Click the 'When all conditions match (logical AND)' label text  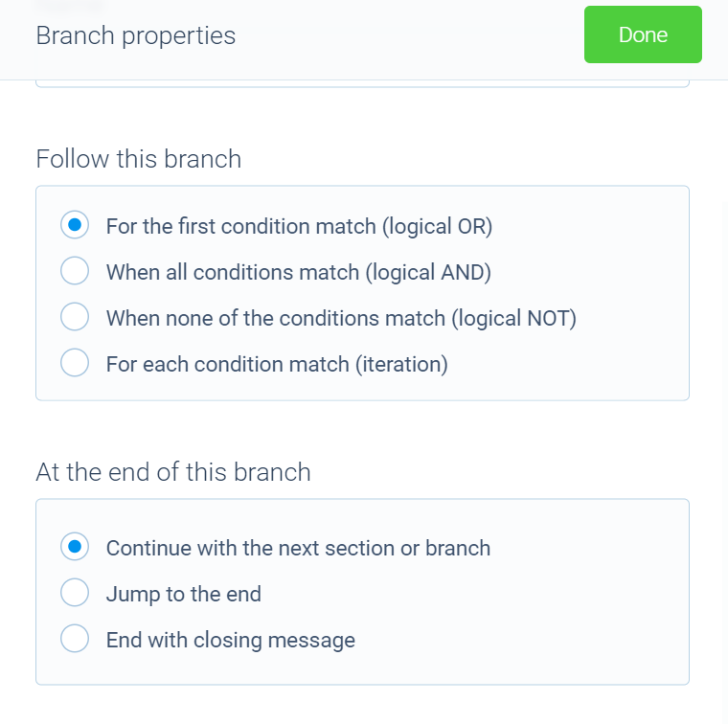pyautogui.click(x=299, y=272)
